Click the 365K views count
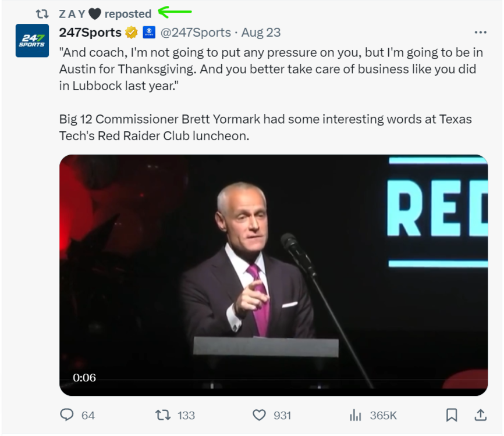The image size is (504, 436). coord(383,415)
